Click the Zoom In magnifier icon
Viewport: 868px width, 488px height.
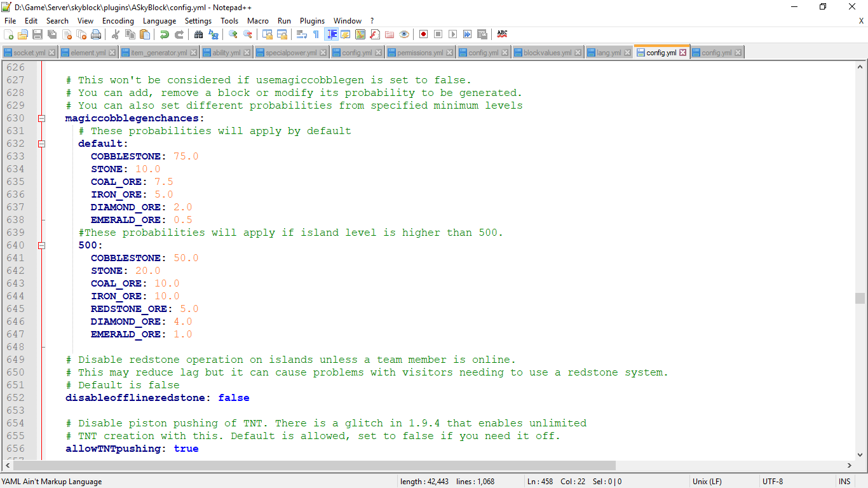(x=233, y=34)
